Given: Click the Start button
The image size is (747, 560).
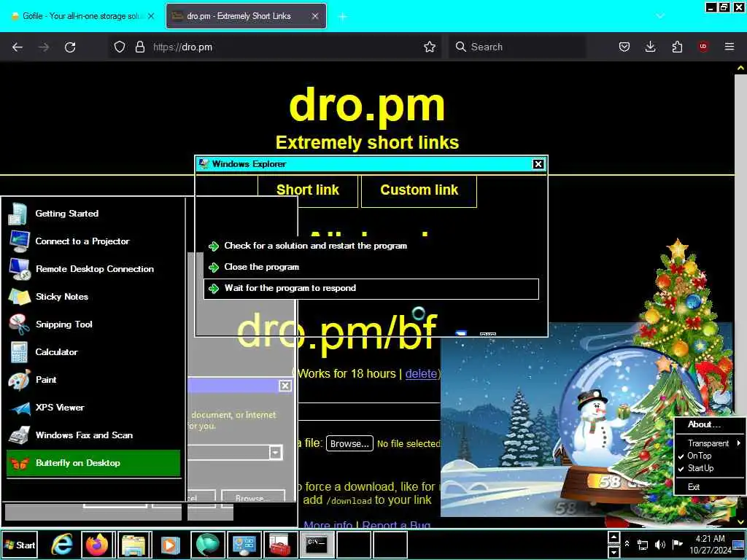Looking at the screenshot, I should pos(20,545).
